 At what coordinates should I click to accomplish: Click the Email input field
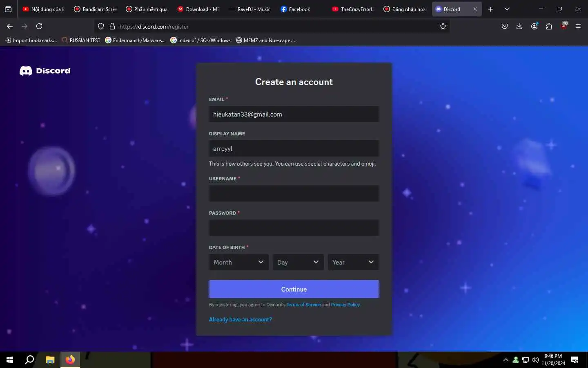pos(294,114)
